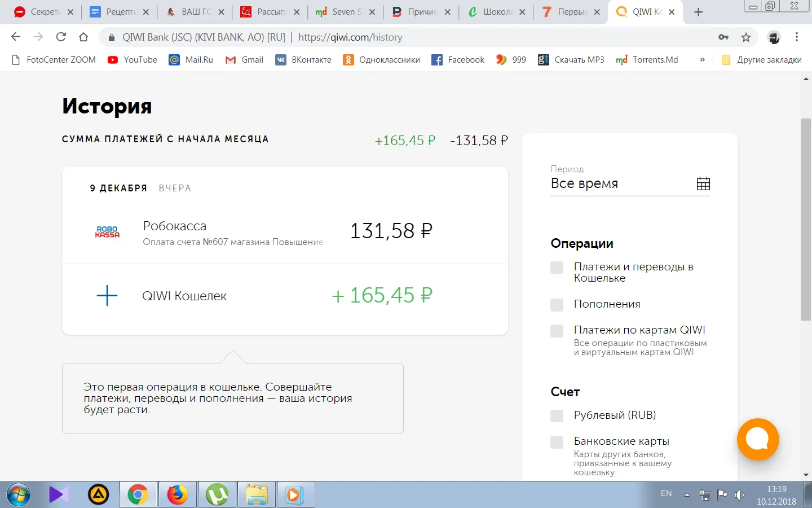
Task: Expand the Период dropdown showing Все время
Action: tap(630, 183)
